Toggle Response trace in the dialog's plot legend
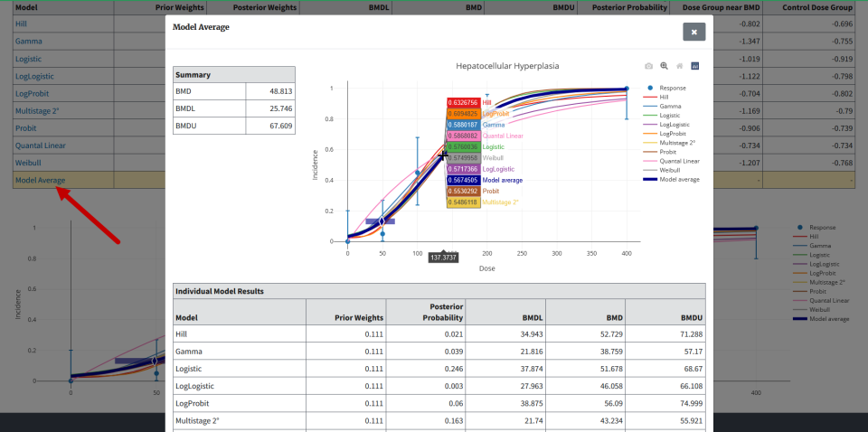 click(x=672, y=88)
